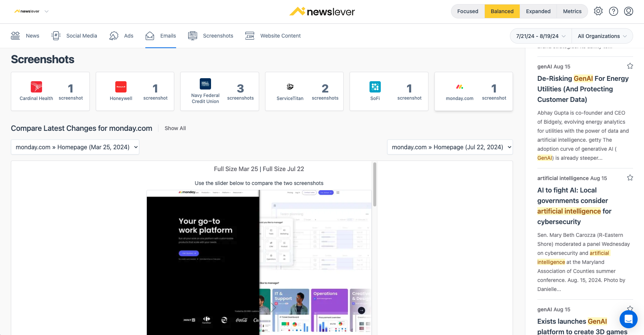Open the settings gear icon
The height and width of the screenshot is (335, 644).
tap(598, 11)
